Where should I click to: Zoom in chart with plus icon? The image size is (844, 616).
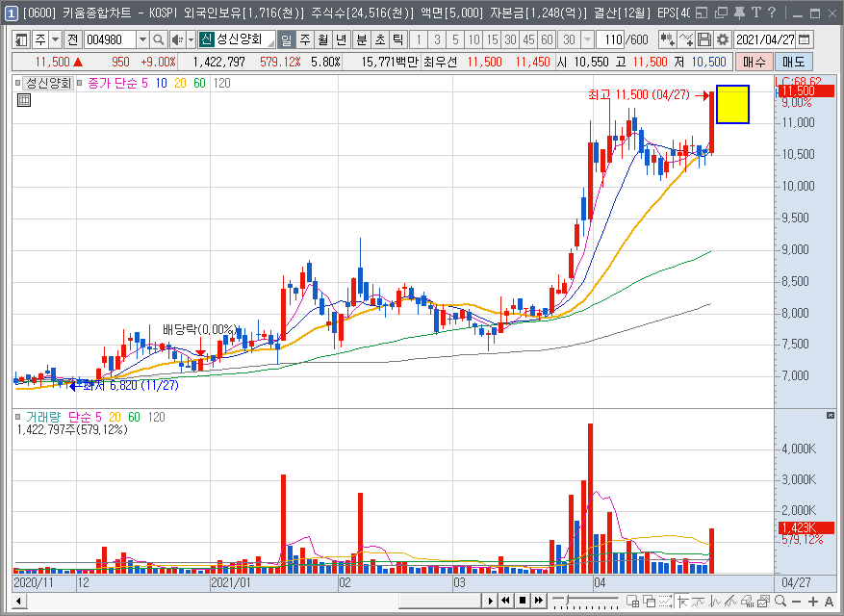tap(813, 602)
